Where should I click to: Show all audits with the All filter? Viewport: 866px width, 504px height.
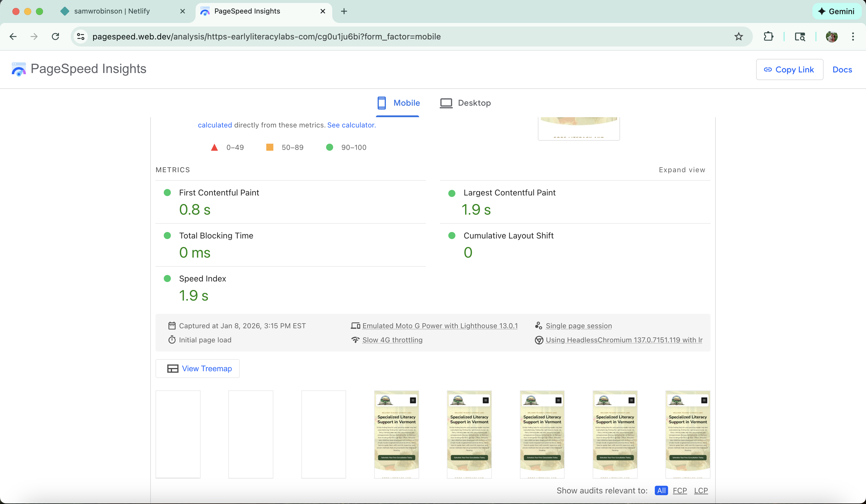click(x=661, y=490)
